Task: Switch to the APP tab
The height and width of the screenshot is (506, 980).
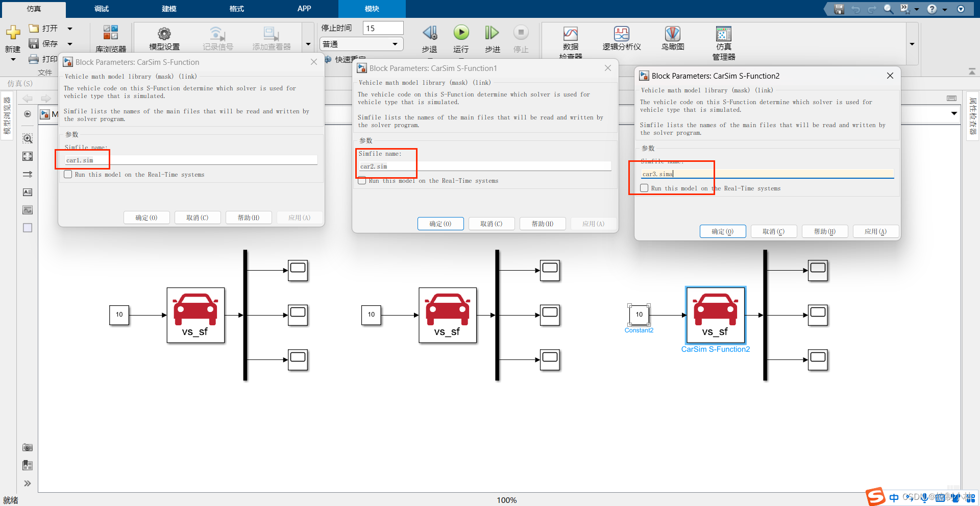Action: point(304,9)
